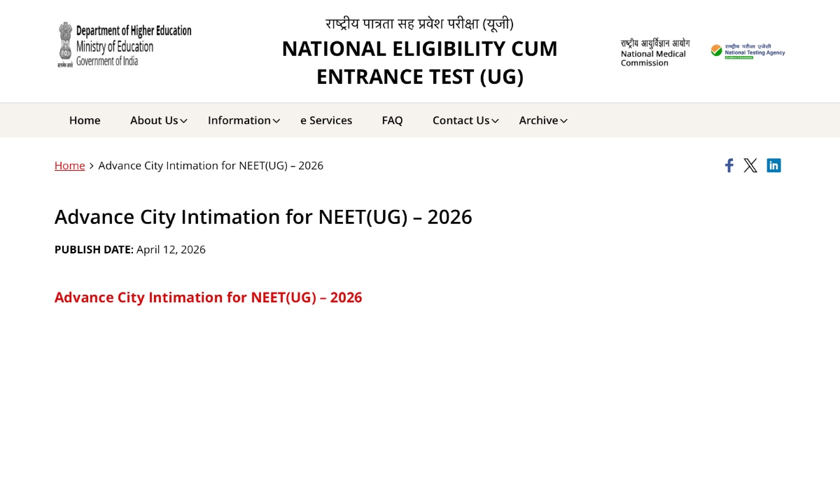Share page on X (Twitter) icon
Screen dimensions: 840x504
tap(750, 165)
